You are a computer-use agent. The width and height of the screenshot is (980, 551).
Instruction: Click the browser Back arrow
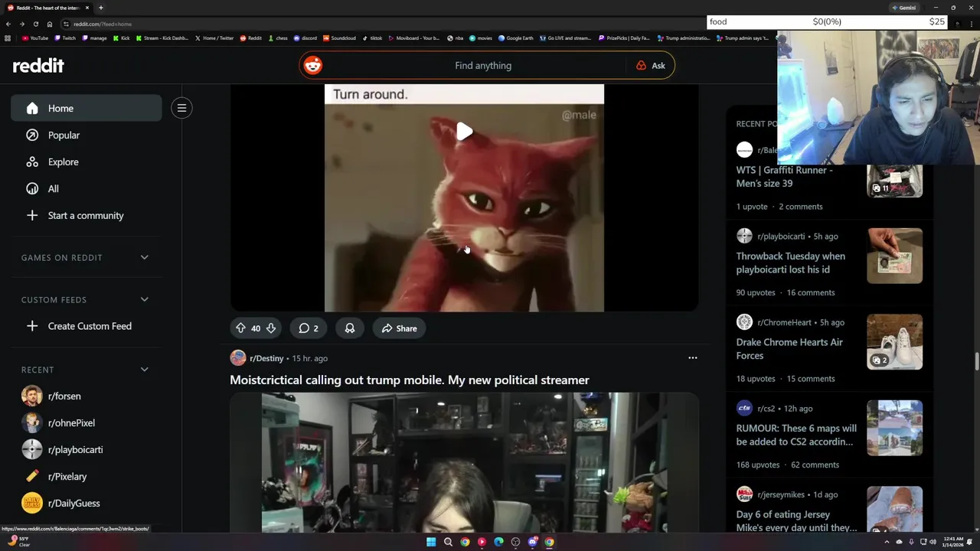8,24
